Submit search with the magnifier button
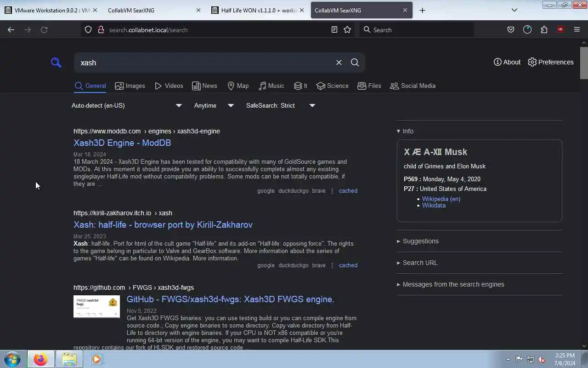Image resolution: width=588 pixels, height=368 pixels. point(355,63)
